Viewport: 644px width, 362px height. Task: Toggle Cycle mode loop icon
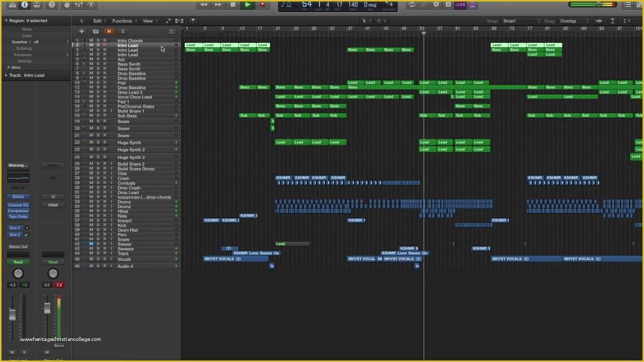(412, 5)
